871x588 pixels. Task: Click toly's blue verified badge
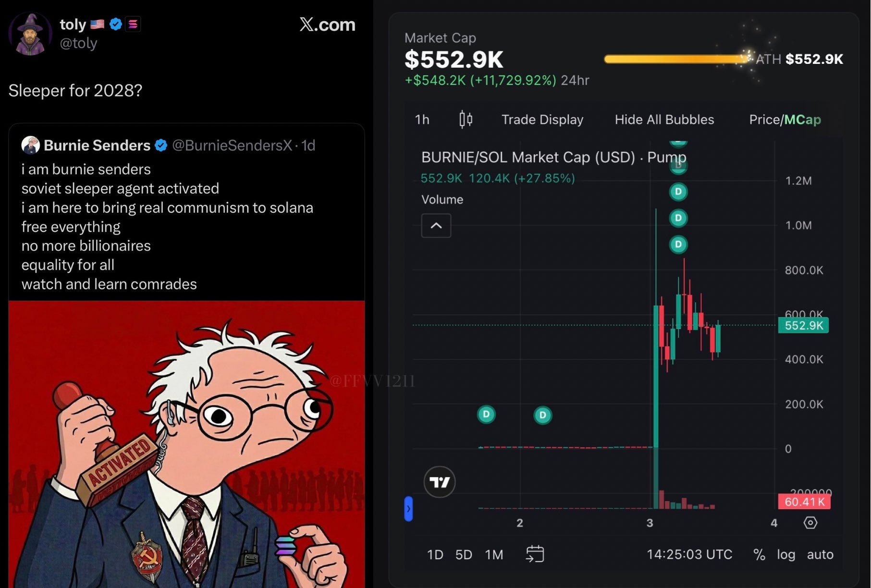click(x=116, y=24)
